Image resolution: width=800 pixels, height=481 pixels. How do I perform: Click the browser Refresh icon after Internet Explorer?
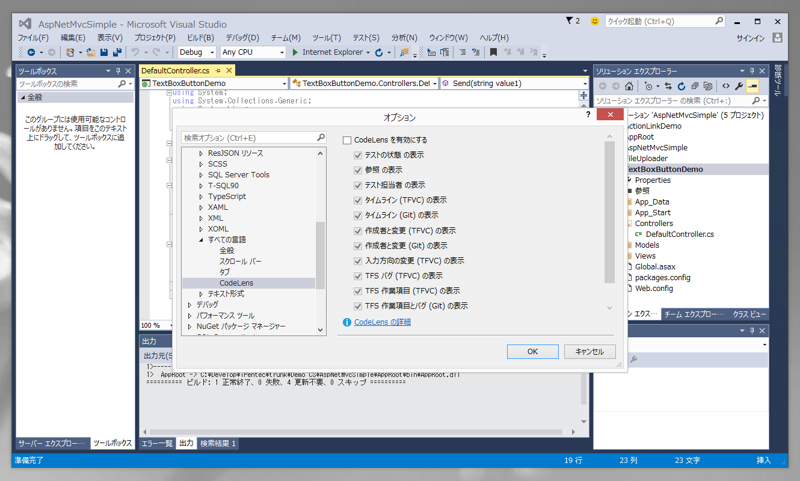[379, 52]
